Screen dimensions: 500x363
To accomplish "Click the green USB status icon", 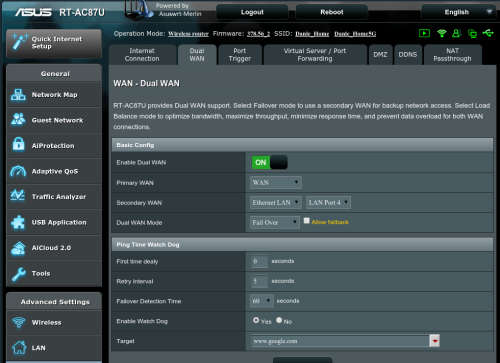I will click(x=488, y=33).
